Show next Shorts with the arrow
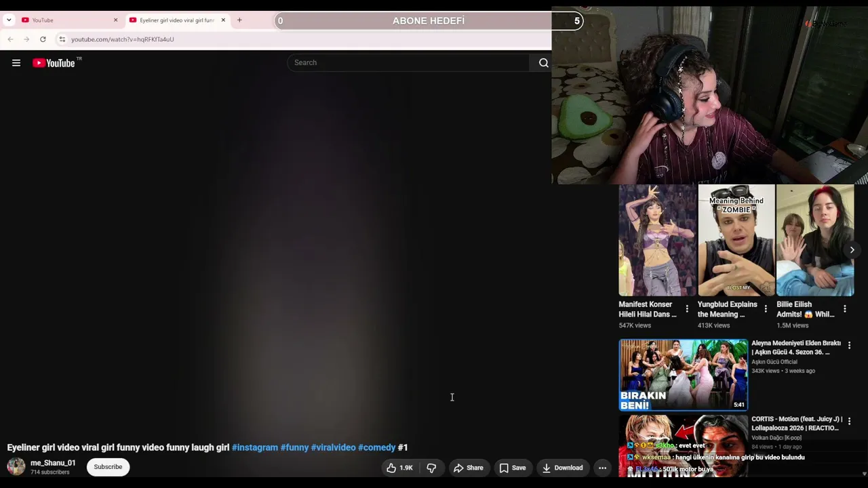The width and height of the screenshot is (868, 488). click(x=852, y=250)
